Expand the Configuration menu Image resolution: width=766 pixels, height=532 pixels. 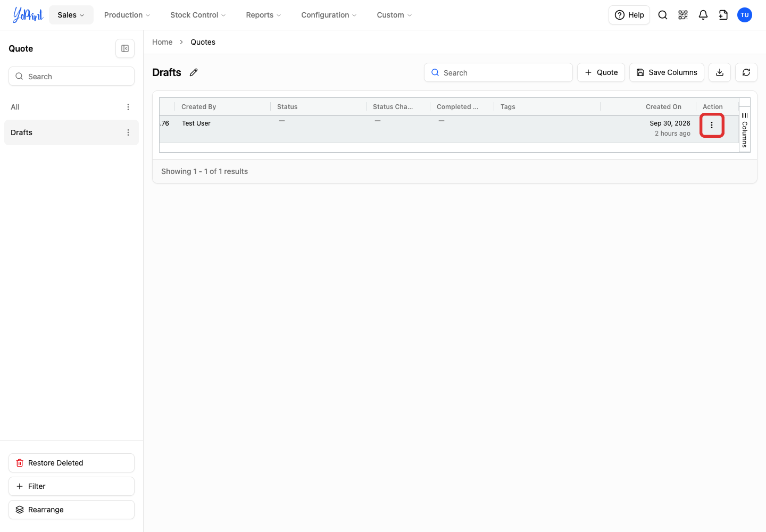coord(329,15)
